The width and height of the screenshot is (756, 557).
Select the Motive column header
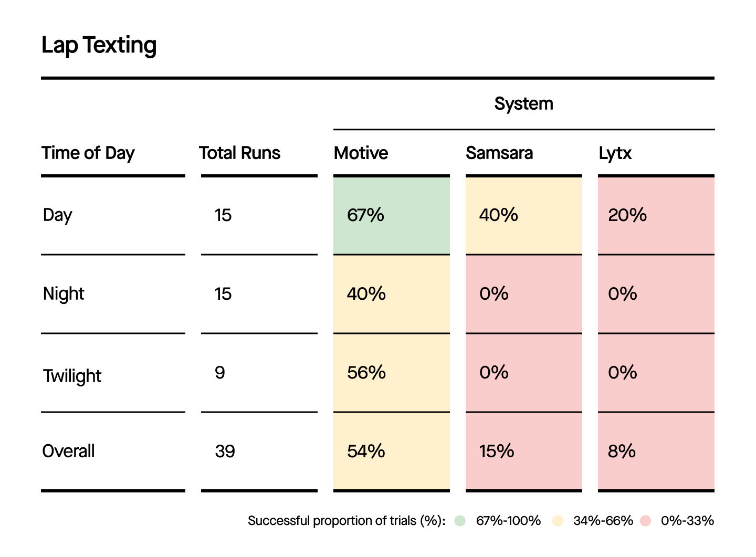pos(361,153)
